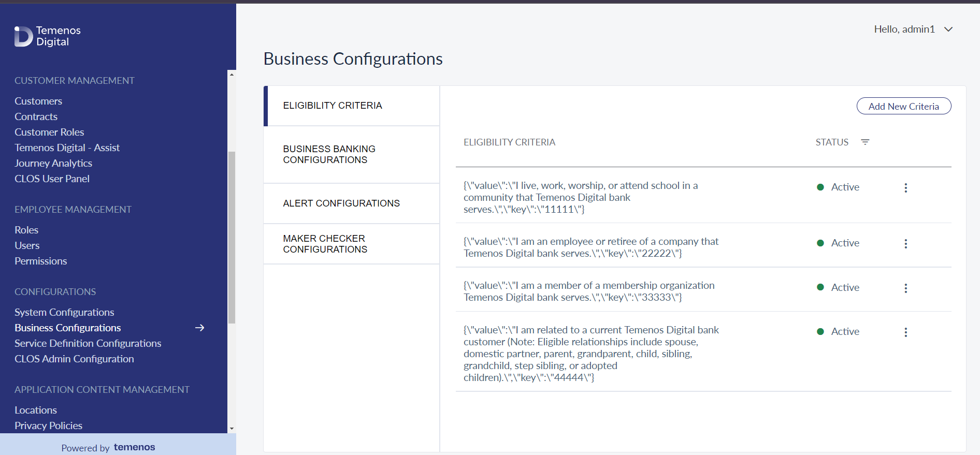Open the Status filter icon
Image resolution: width=980 pixels, height=455 pixels.
[865, 142]
